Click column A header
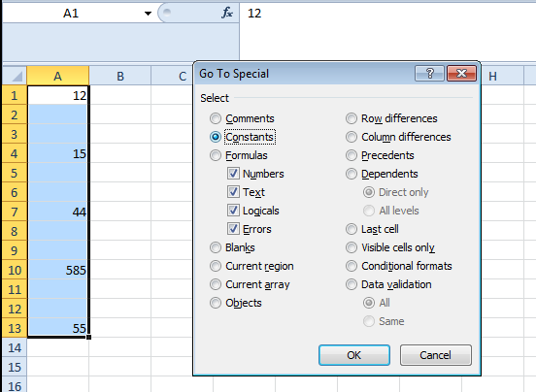This screenshot has height=392, width=536. click(x=57, y=76)
